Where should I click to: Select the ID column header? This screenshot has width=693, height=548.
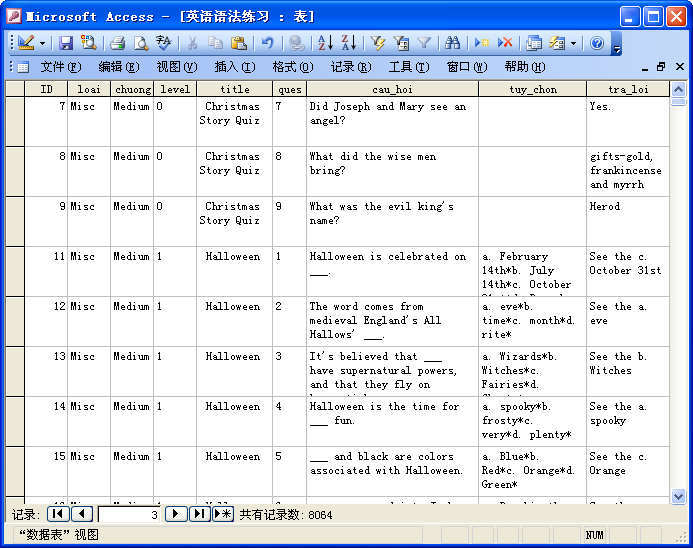(x=46, y=89)
